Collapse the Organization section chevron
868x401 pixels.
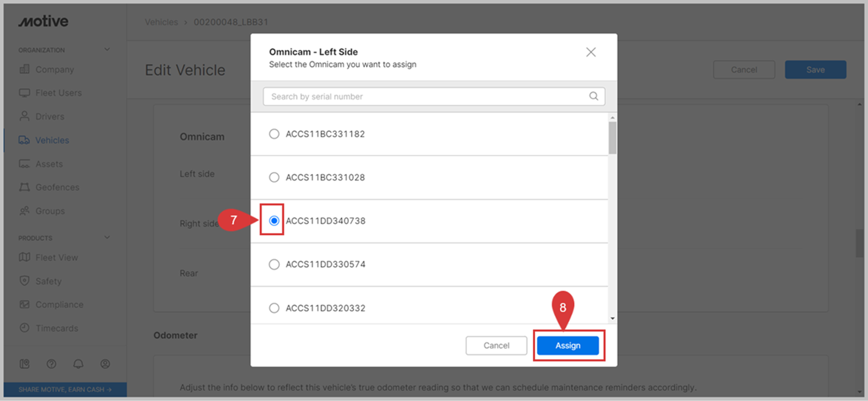point(107,49)
